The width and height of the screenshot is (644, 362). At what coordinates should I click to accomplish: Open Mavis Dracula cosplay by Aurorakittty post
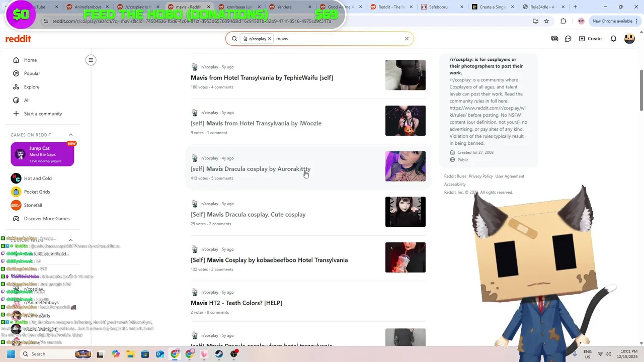tap(251, 169)
